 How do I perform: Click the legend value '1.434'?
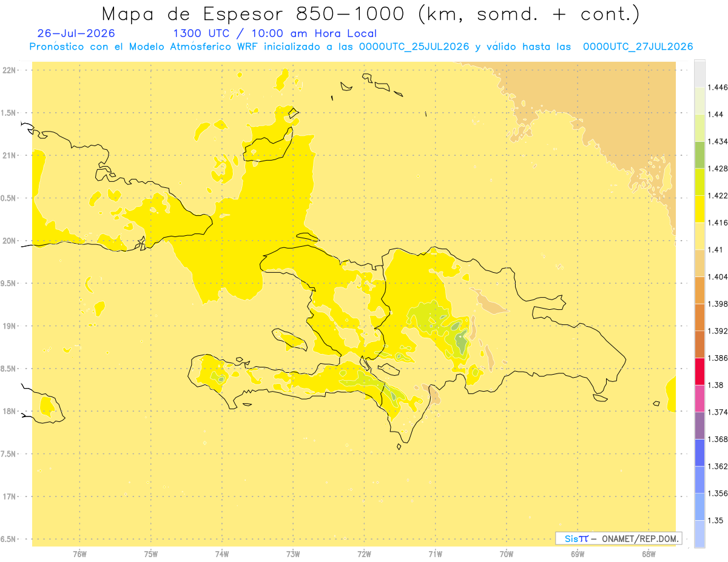click(717, 141)
